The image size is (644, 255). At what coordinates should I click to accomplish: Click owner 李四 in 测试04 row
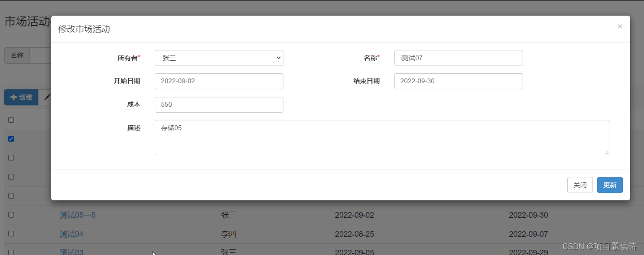point(229,234)
